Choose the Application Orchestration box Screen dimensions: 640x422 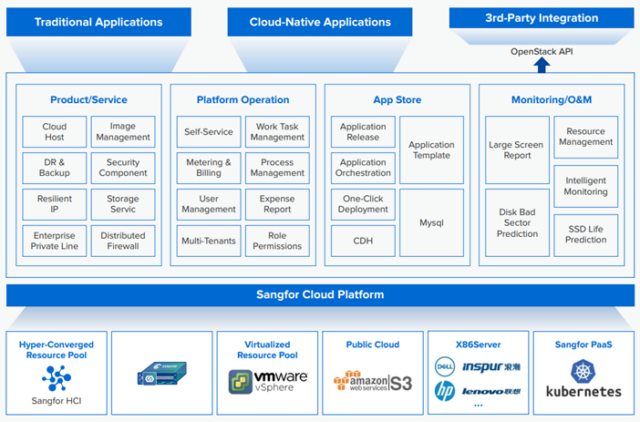(x=363, y=168)
